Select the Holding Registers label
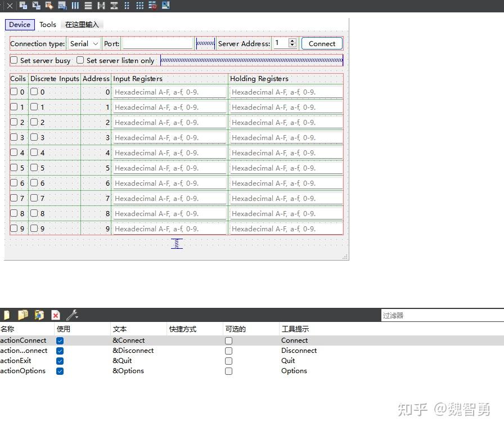Screen dimensions: 504x430 click(259, 78)
